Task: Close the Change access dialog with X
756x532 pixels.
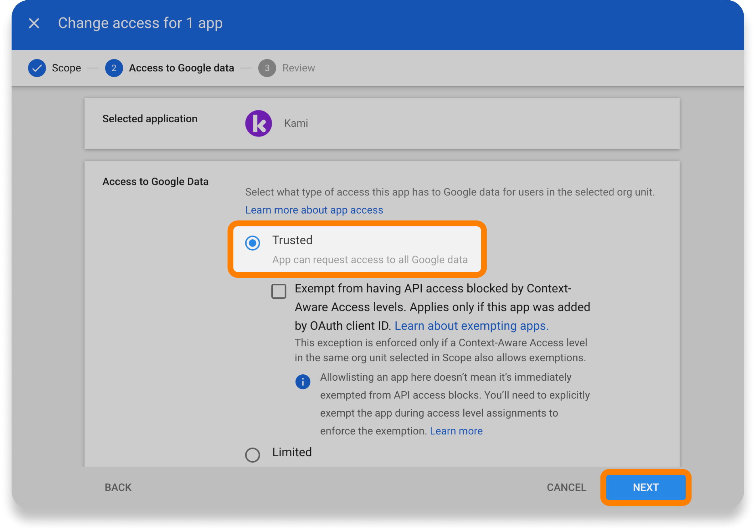Action: tap(34, 23)
